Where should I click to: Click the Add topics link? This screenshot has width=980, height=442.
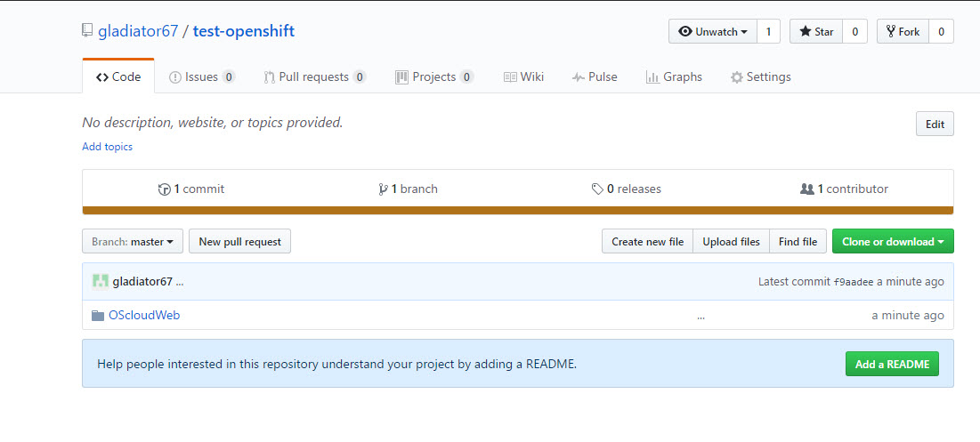[x=107, y=147]
